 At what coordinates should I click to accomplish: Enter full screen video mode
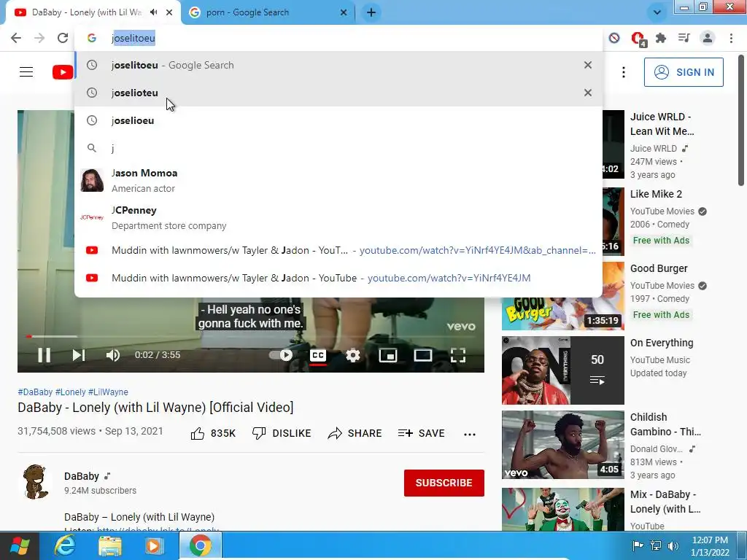[x=458, y=355]
